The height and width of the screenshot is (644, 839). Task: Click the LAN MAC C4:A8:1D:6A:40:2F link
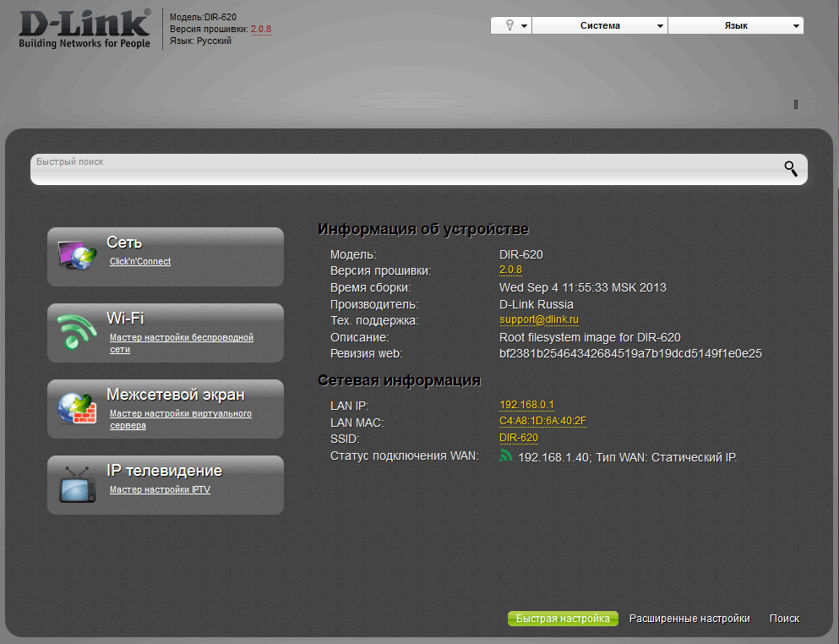pos(542,421)
